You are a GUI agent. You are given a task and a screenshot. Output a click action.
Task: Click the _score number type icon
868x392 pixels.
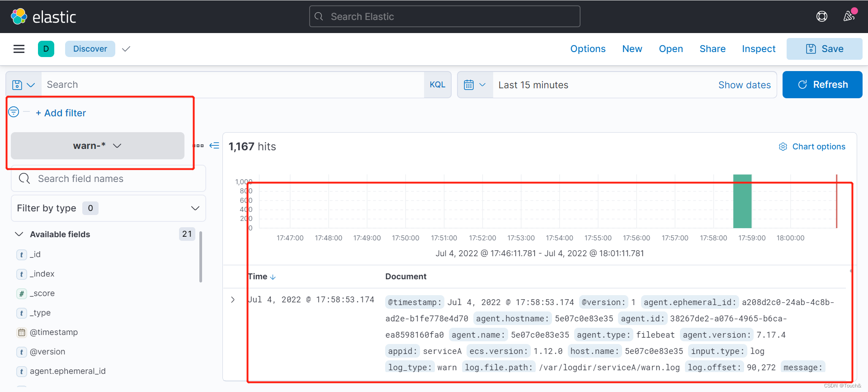click(x=21, y=294)
